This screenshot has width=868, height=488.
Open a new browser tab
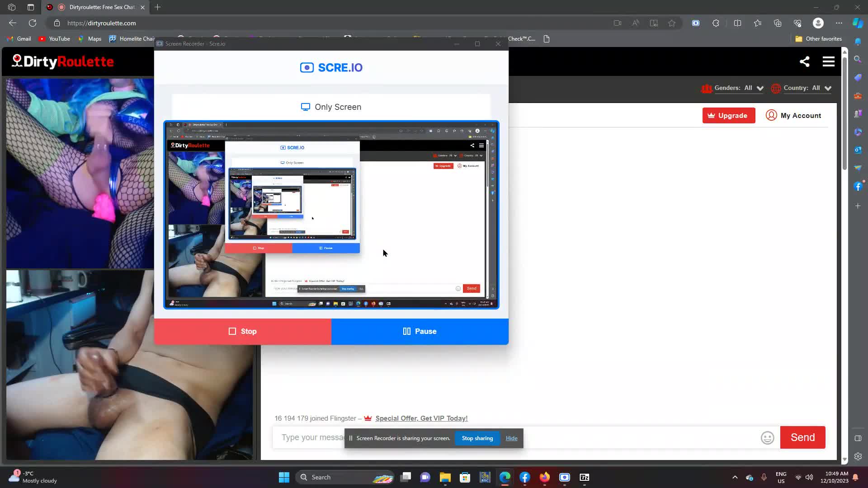pos(157,7)
